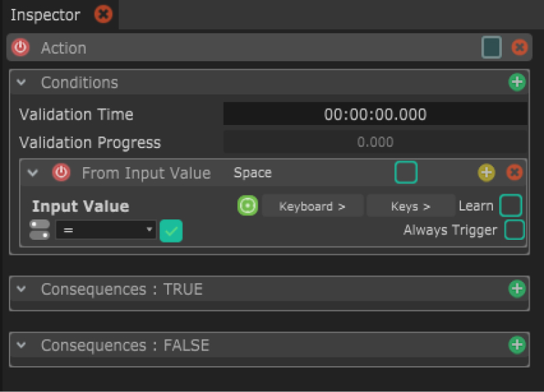Click the yellow plus on Input Value row
Screen dimensions: 544x392
pyautogui.click(x=486, y=173)
